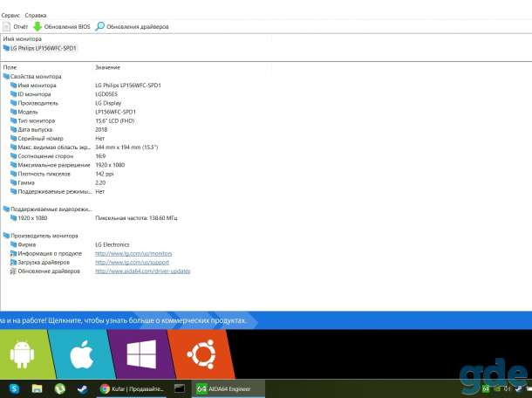Click the LGD05E5 monitor ID value
Viewport: 532px width, 398px height.
pos(106,94)
